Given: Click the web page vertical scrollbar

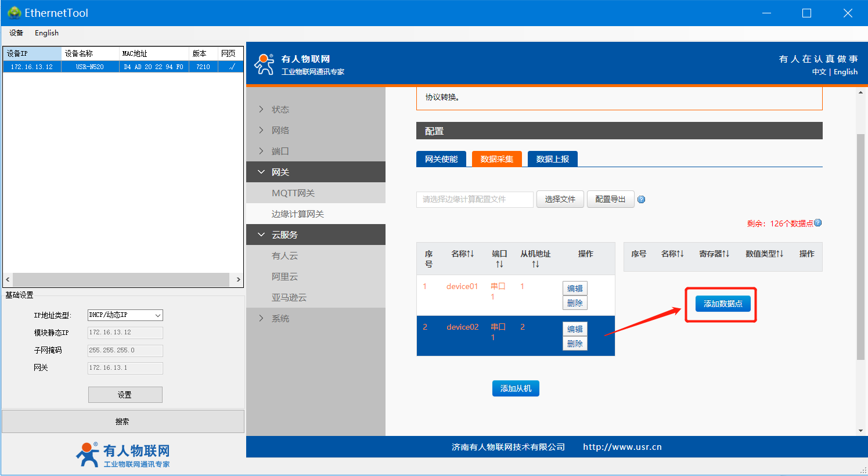Looking at the screenshot, I should (860, 244).
